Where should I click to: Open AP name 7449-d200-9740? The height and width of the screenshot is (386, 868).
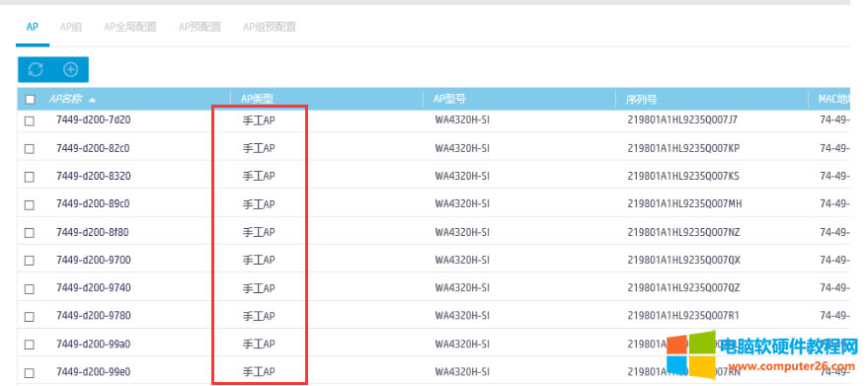point(94,288)
